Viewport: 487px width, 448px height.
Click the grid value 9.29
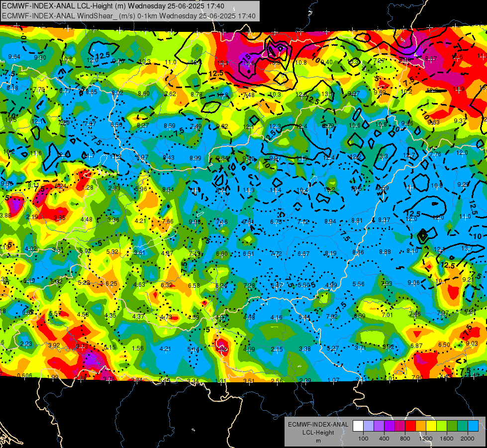tap(463, 184)
